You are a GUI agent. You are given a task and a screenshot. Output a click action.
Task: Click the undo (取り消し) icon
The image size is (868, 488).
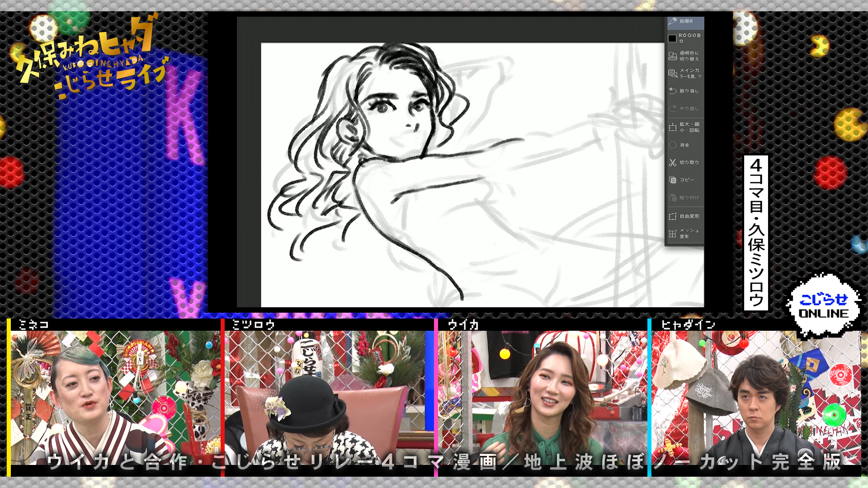(673, 91)
